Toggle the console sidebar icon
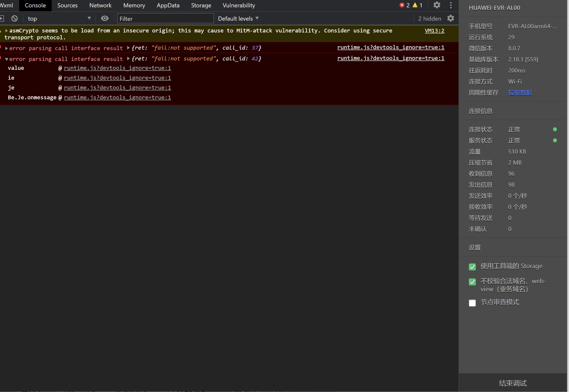 (x=2, y=18)
